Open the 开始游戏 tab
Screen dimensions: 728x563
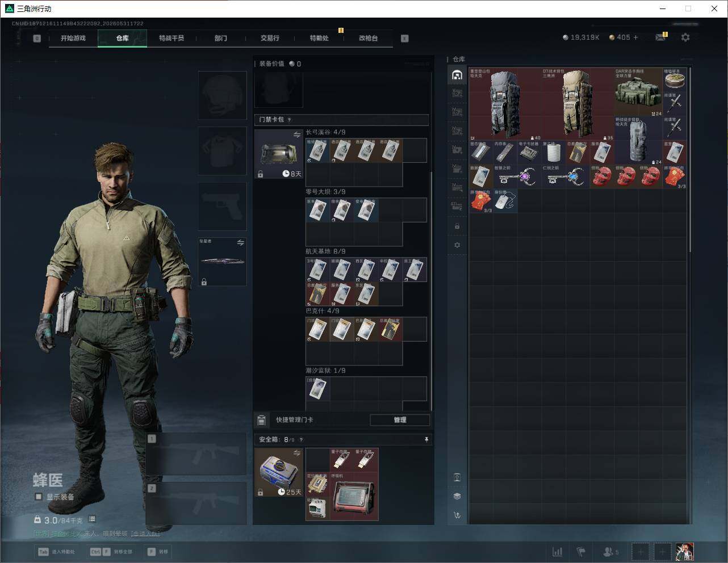(x=73, y=38)
